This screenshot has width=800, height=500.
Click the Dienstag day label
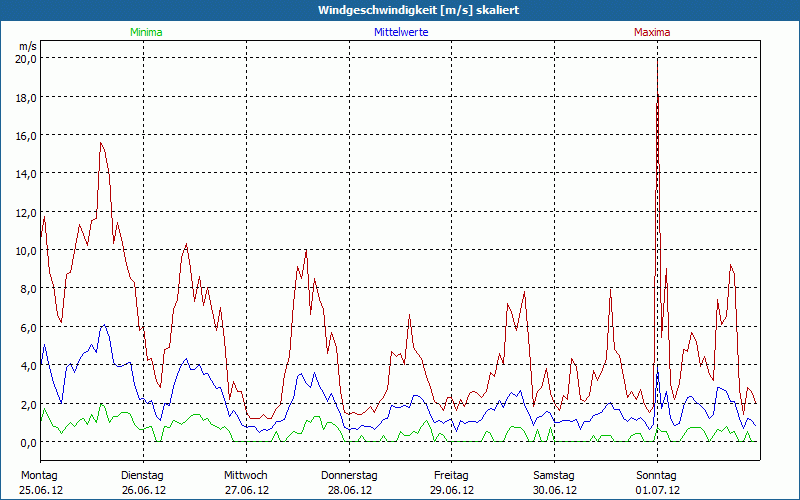coord(142,476)
